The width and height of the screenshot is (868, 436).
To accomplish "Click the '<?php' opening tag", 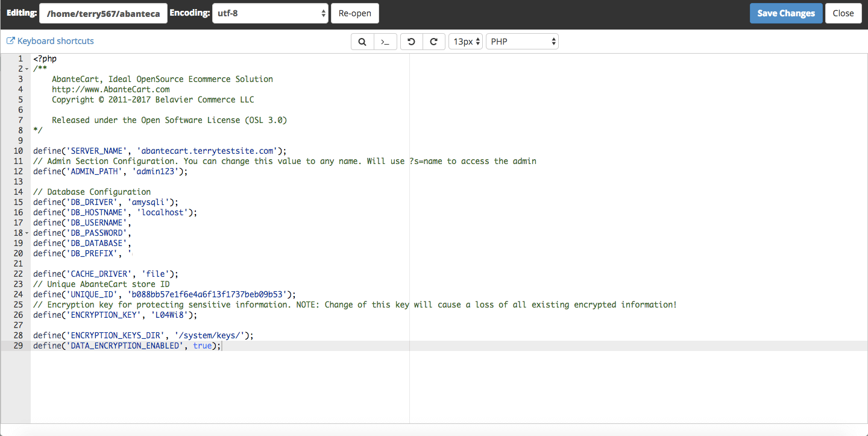I will [x=45, y=58].
